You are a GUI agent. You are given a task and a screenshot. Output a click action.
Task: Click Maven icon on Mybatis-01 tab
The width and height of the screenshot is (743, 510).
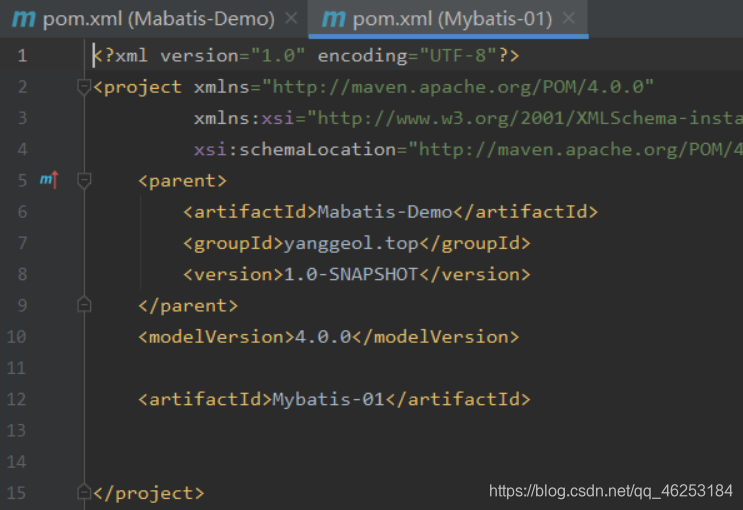click(x=333, y=19)
